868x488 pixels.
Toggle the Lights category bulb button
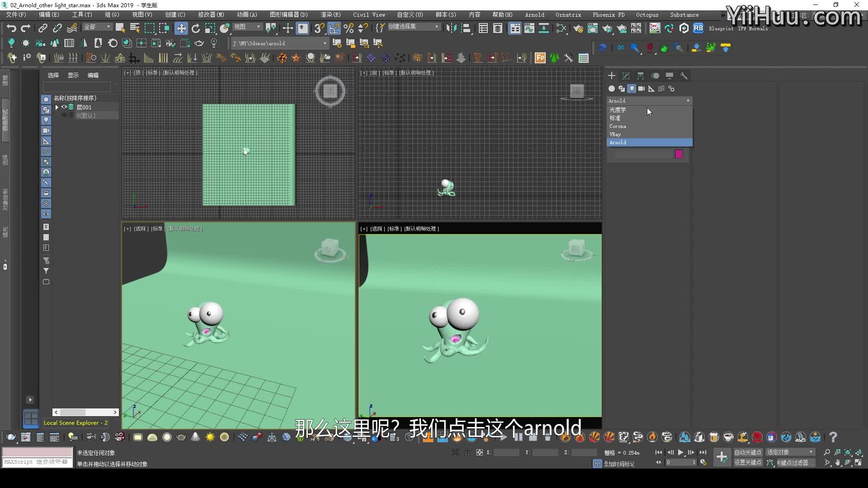click(x=632, y=89)
